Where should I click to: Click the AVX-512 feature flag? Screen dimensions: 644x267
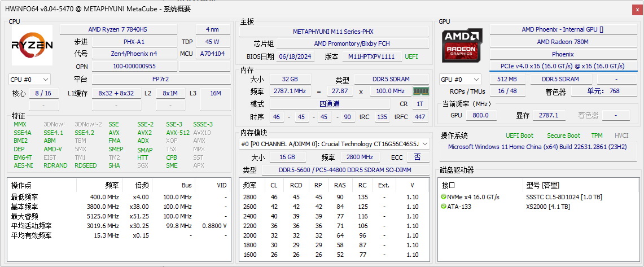178,133
